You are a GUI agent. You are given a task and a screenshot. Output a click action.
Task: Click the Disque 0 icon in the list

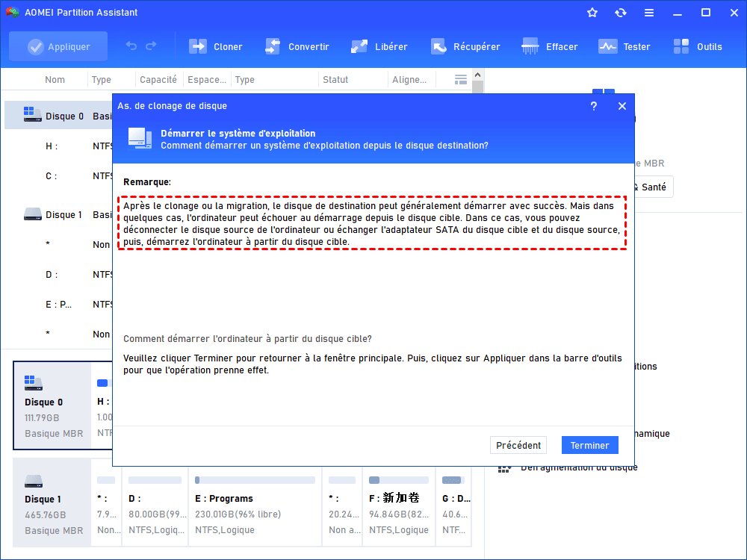tap(32, 114)
